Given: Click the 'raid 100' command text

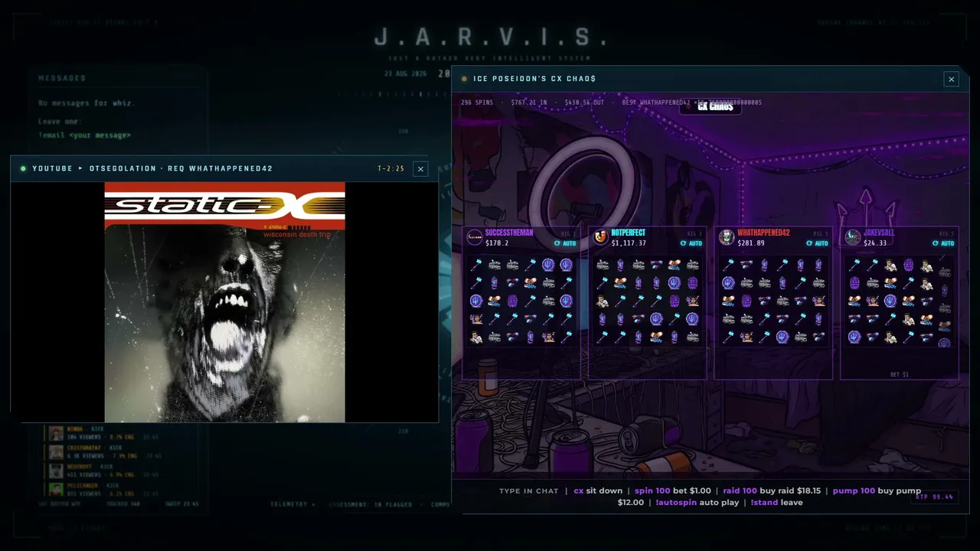Looking at the screenshot, I should tap(740, 491).
